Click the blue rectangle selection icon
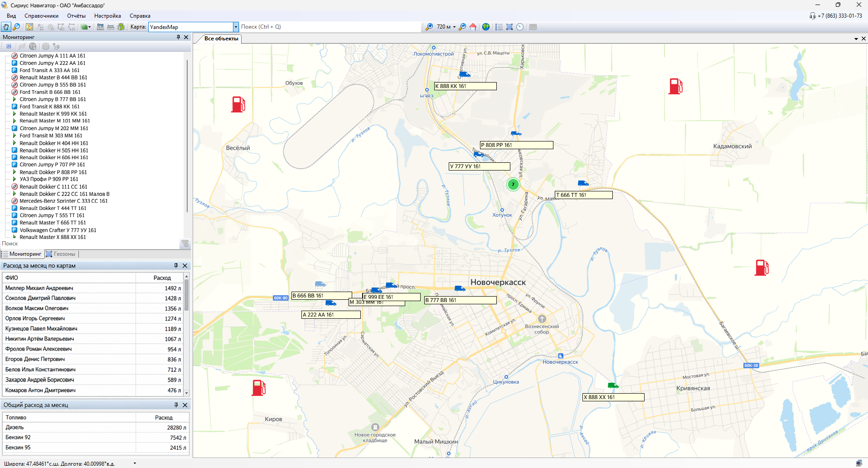Image resolution: width=868 pixels, height=468 pixels. click(509, 27)
